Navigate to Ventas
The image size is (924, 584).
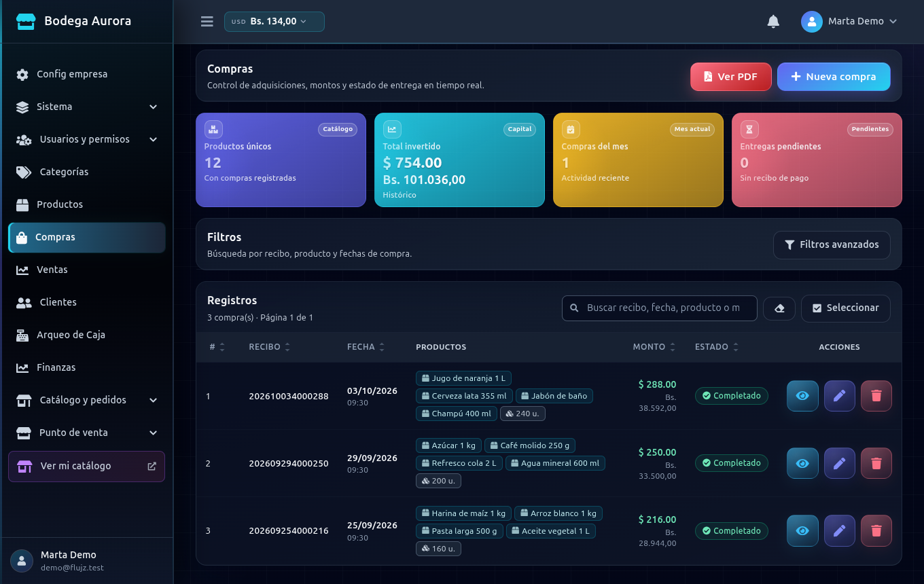tap(87, 270)
